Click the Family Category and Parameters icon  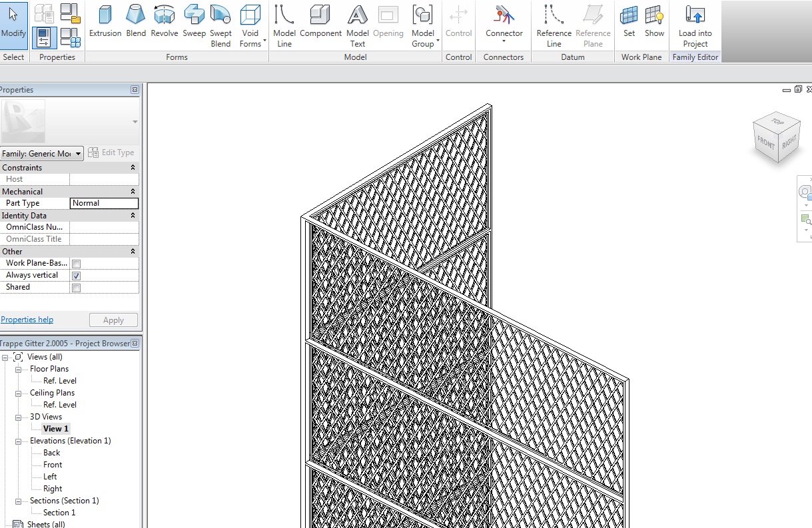click(70, 12)
